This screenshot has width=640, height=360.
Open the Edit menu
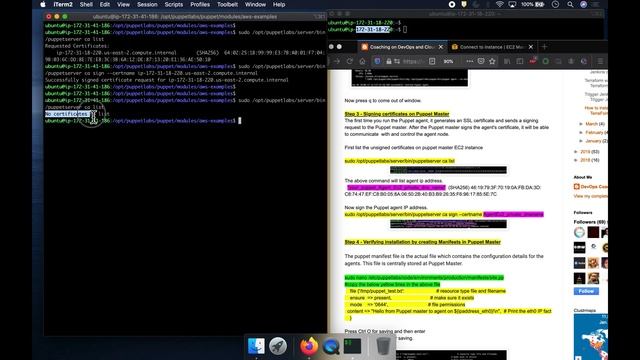click(105, 4)
